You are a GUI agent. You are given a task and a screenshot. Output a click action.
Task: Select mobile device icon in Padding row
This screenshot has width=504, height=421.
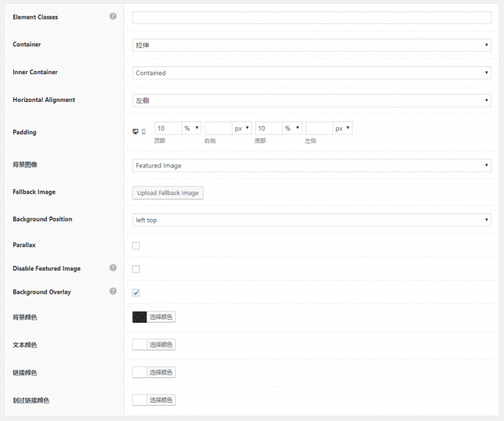click(144, 131)
